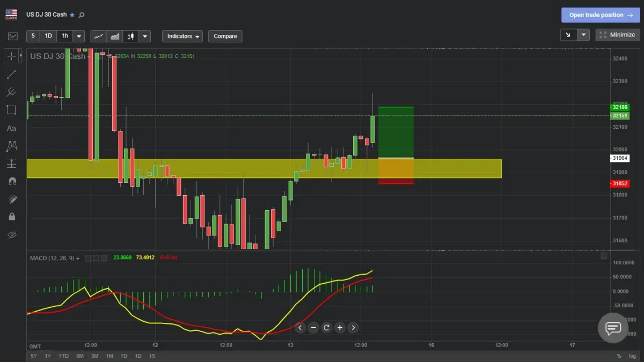
Task: Click GMT timezone label
Action: tap(35, 346)
